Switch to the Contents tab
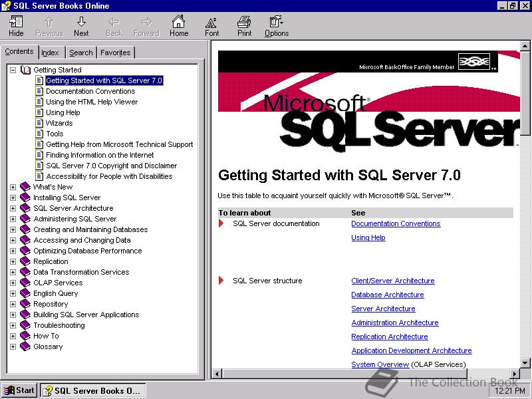This screenshot has height=399, width=532. 19,52
